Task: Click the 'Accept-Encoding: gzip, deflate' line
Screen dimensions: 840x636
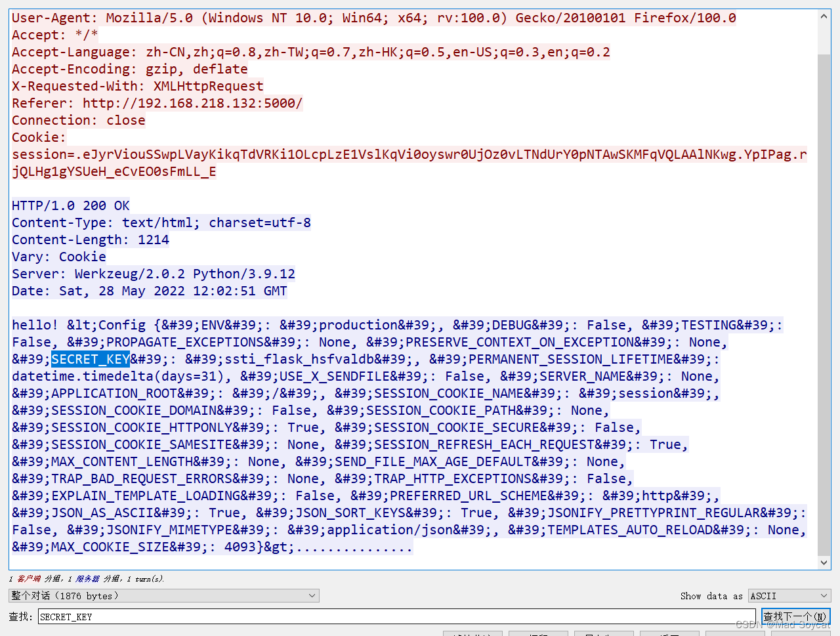Action: point(130,69)
